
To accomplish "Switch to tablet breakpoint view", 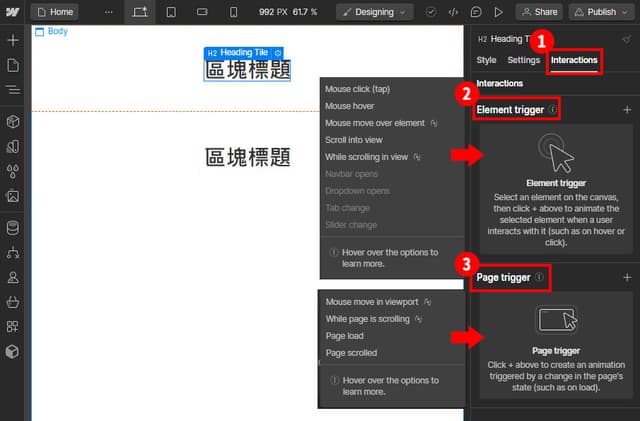I will [171, 12].
